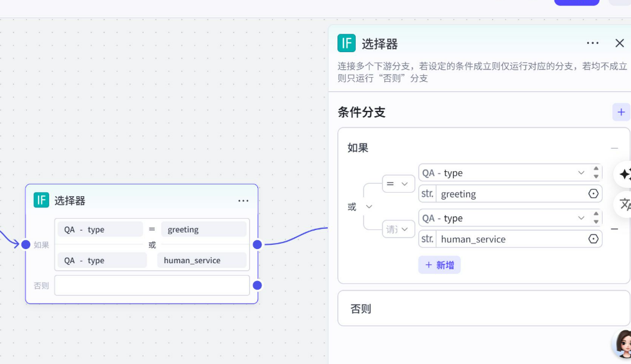
Task: Click the IF icon in the panel header
Action: click(x=346, y=43)
